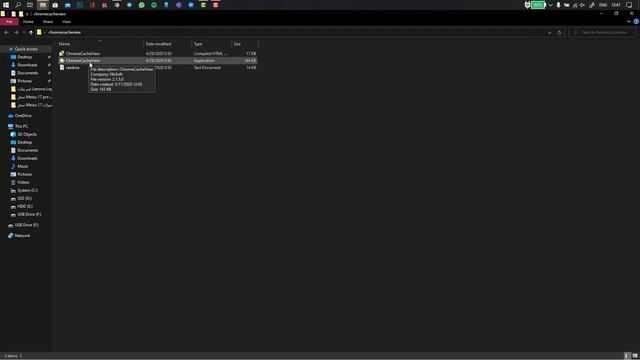Switch to Details view in status bar

point(627,356)
